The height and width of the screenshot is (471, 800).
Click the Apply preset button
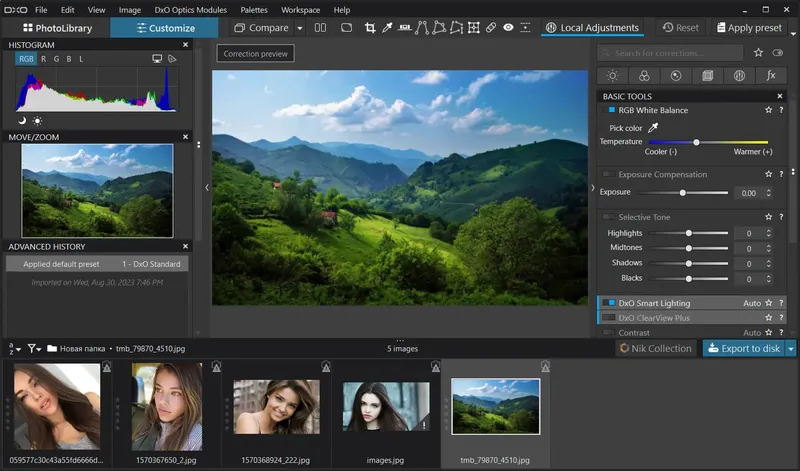(748, 28)
